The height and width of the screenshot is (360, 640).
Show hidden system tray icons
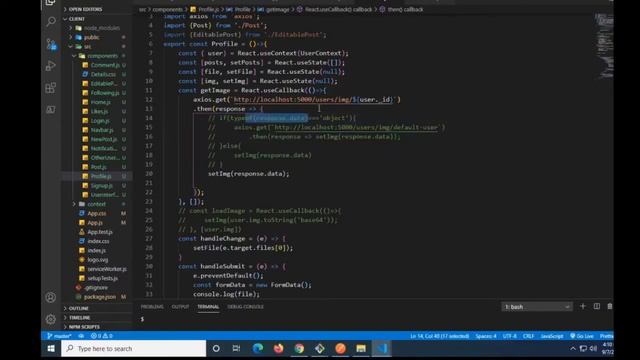tap(573, 349)
